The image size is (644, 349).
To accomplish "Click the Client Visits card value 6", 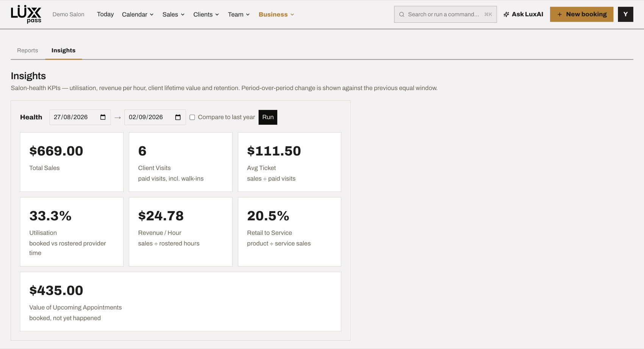I will [x=142, y=151].
